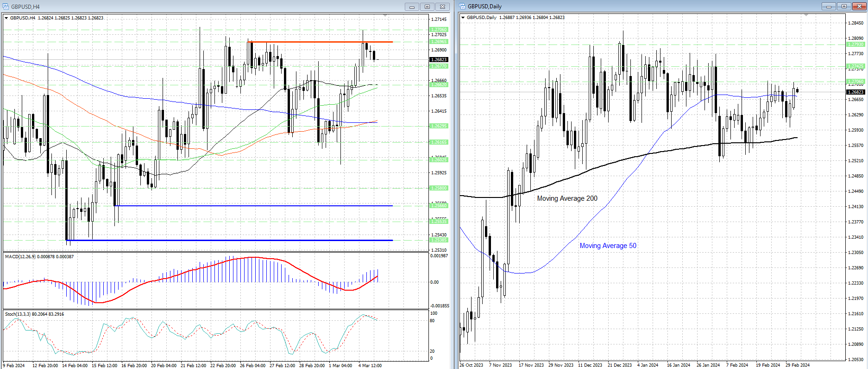
Task: Click the green 1.25800 level tag on H4 chart
Action: (439, 188)
